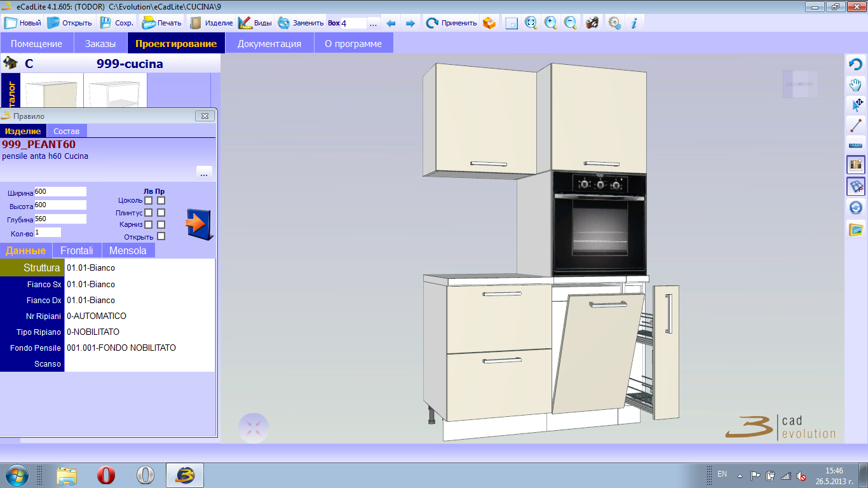Click the Ширина width input field
The height and width of the screenshot is (488, 868).
click(60, 192)
